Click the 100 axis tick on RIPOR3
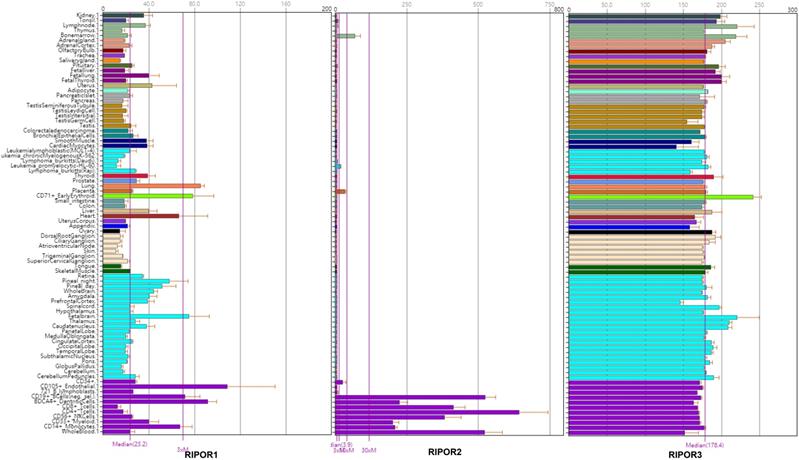 (x=645, y=4)
